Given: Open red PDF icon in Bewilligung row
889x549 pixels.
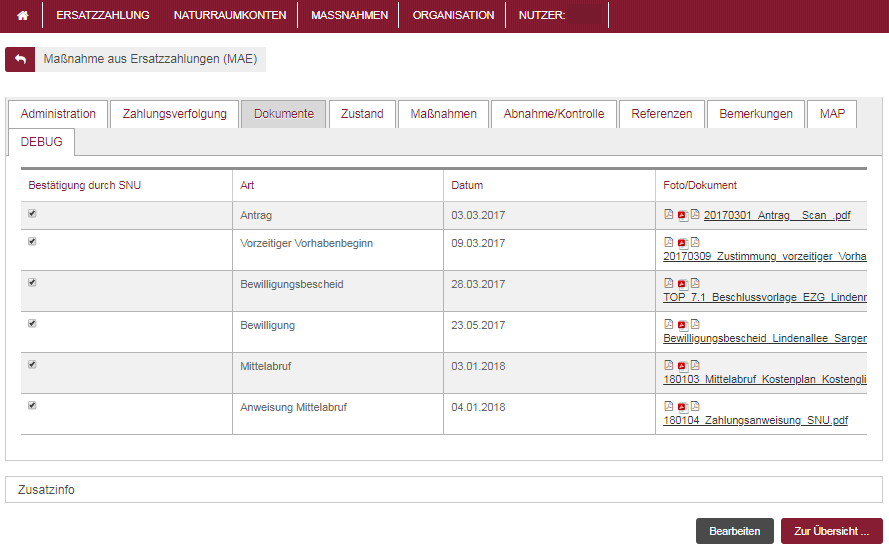Looking at the screenshot, I should pos(682,325).
